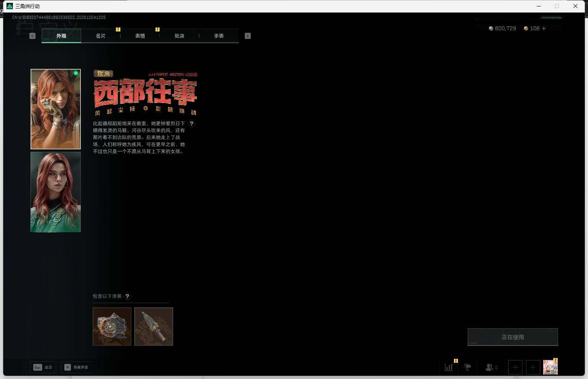Click the Esc 返回 back button
The width and height of the screenshot is (588, 379).
42,367
